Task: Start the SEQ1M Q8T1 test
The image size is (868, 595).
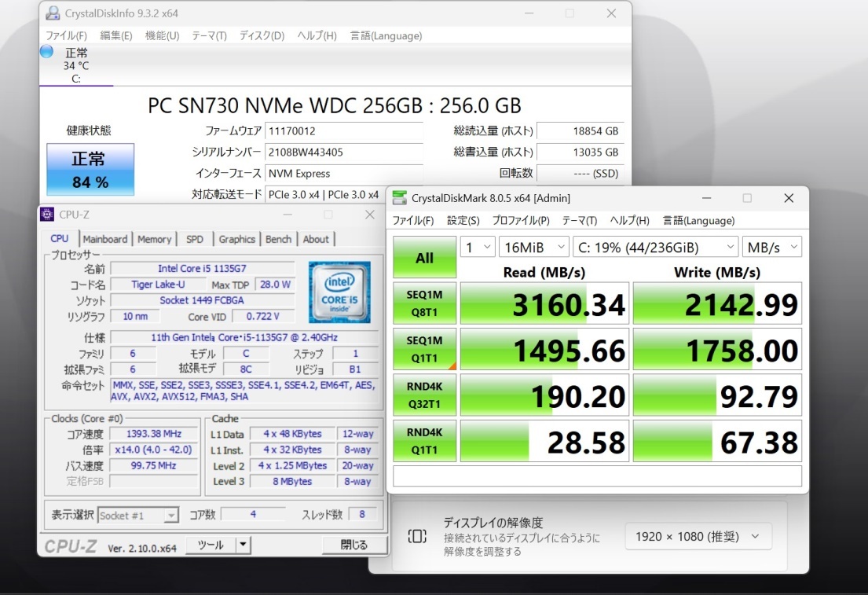Action: click(x=425, y=303)
